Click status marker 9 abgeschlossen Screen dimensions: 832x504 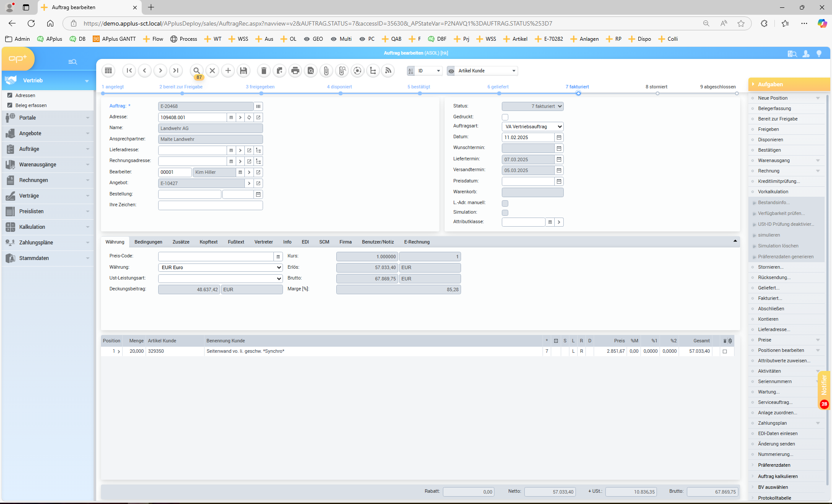point(737,93)
